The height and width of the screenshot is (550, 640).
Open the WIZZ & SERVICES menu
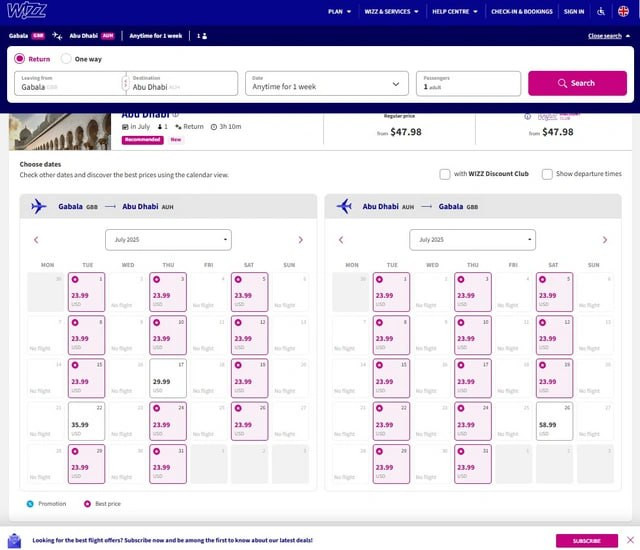click(391, 11)
